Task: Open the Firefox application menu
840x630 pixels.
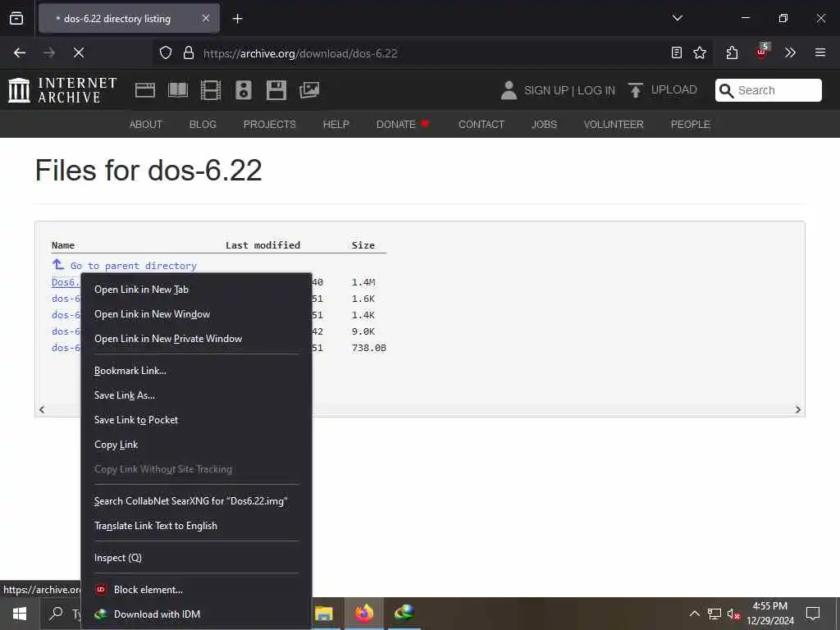Action: tap(819, 52)
